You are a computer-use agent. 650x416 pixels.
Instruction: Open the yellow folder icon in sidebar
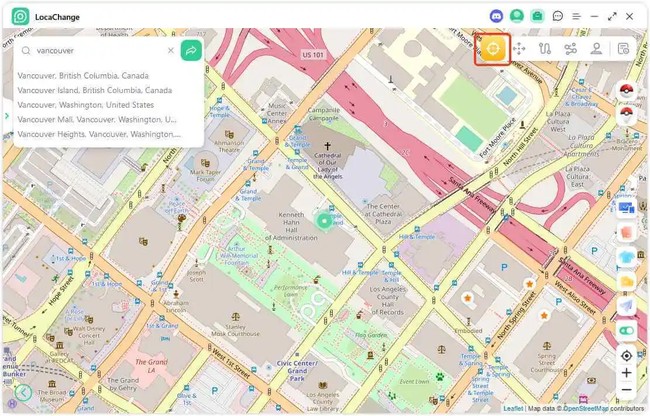pyautogui.click(x=626, y=281)
